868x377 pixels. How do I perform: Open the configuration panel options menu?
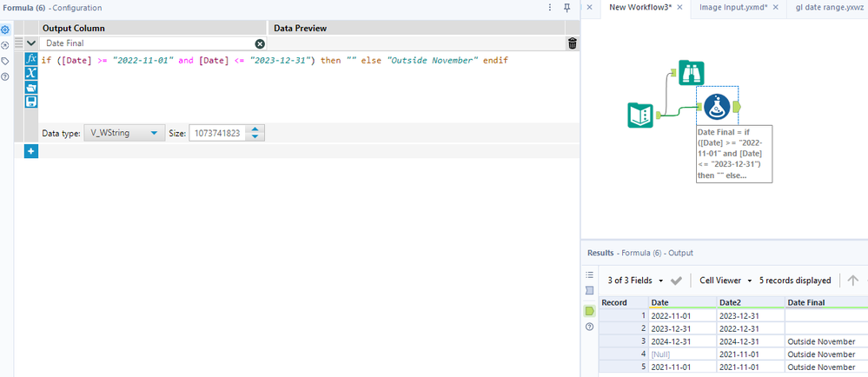pyautogui.click(x=550, y=7)
